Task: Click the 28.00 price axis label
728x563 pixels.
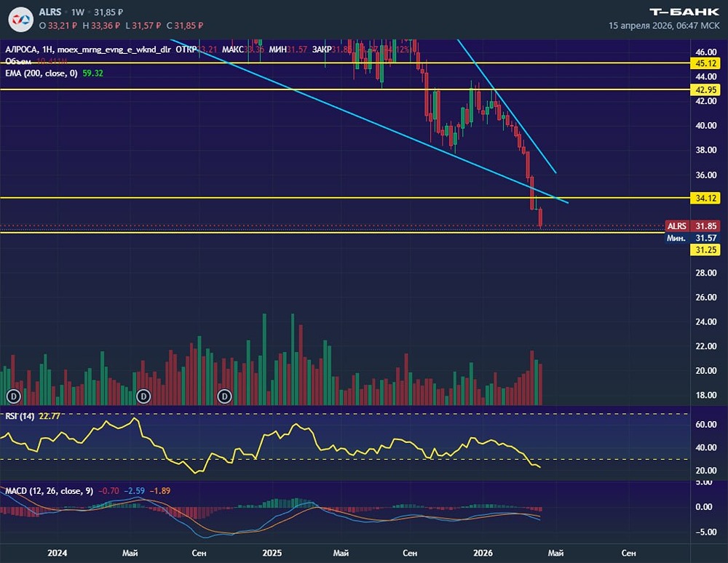Action: point(705,273)
